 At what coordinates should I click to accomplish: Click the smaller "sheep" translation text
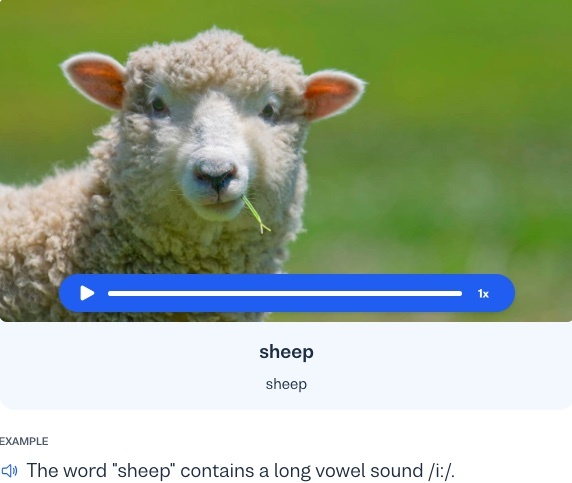click(x=286, y=385)
